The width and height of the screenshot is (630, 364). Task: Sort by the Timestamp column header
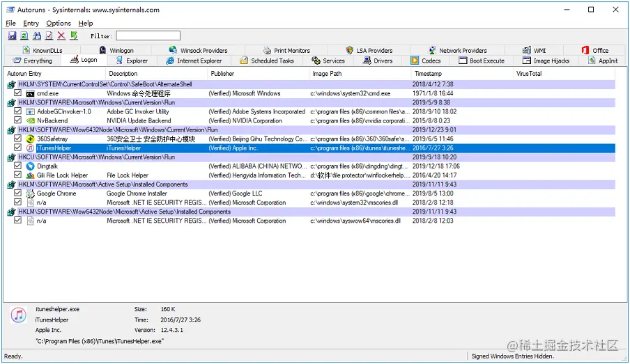462,74
